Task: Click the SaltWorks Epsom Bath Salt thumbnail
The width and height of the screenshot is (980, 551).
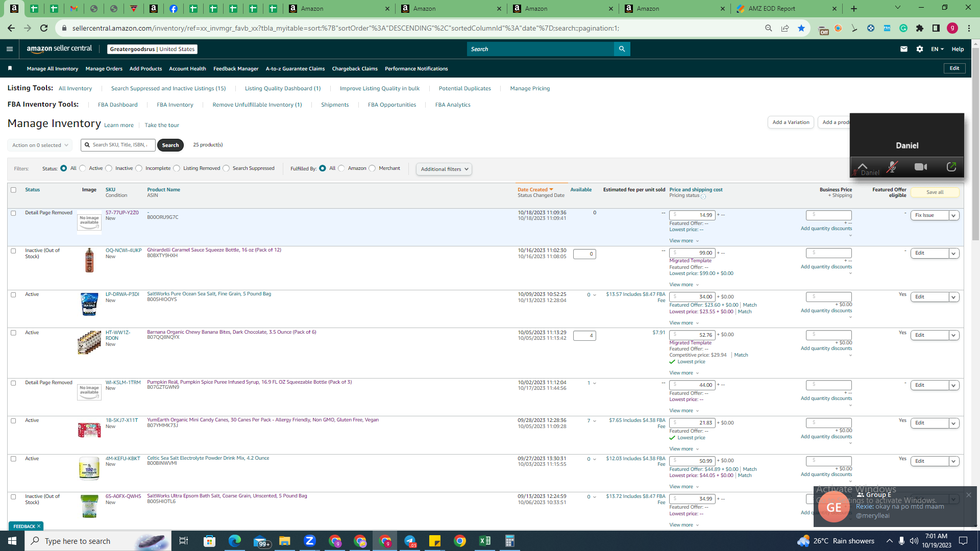Action: (x=89, y=506)
